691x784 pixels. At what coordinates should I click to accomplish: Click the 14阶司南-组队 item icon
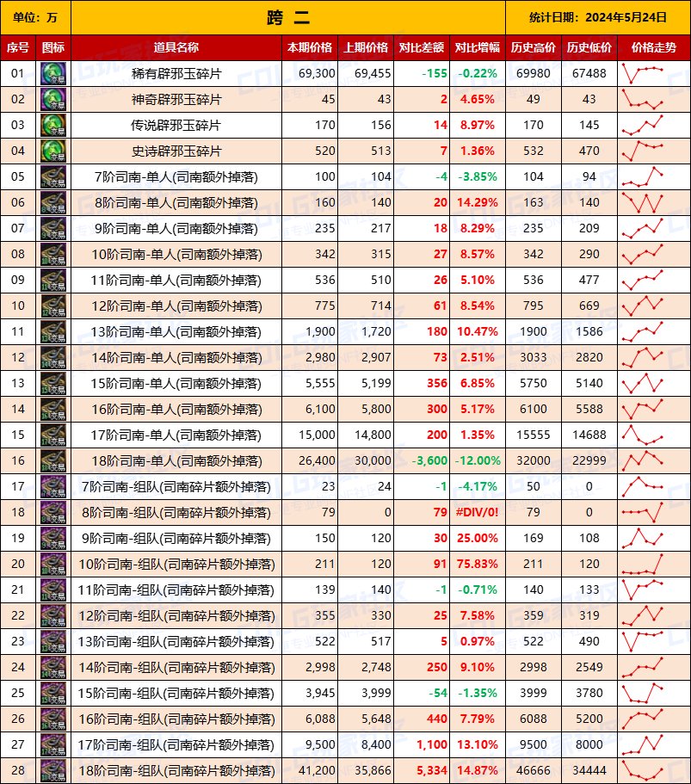point(53,668)
